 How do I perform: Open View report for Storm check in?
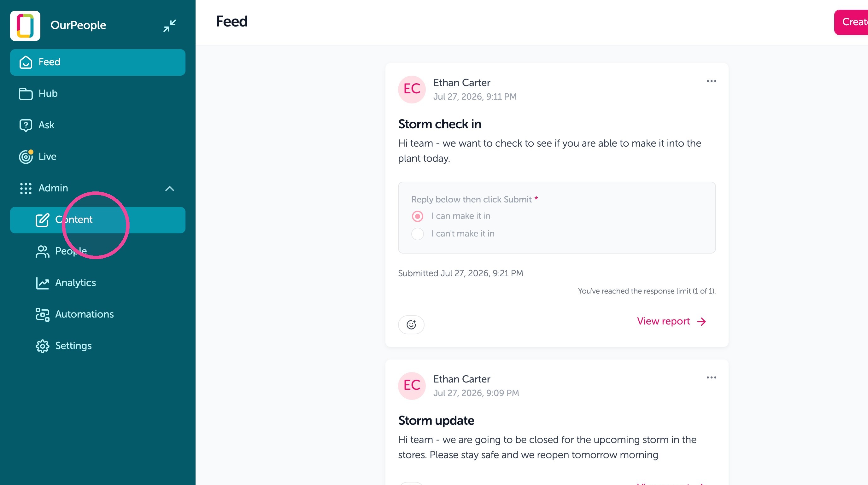pos(671,321)
